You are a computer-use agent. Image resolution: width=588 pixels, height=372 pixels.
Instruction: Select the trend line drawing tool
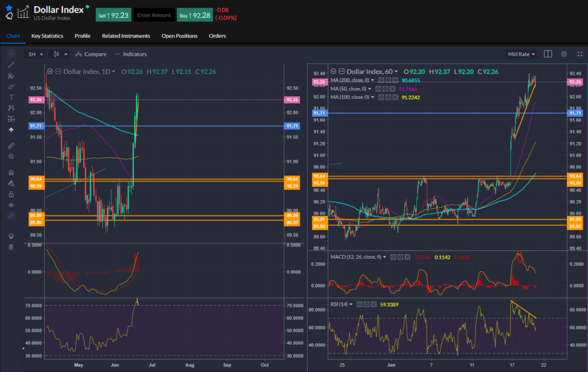[x=11, y=64]
